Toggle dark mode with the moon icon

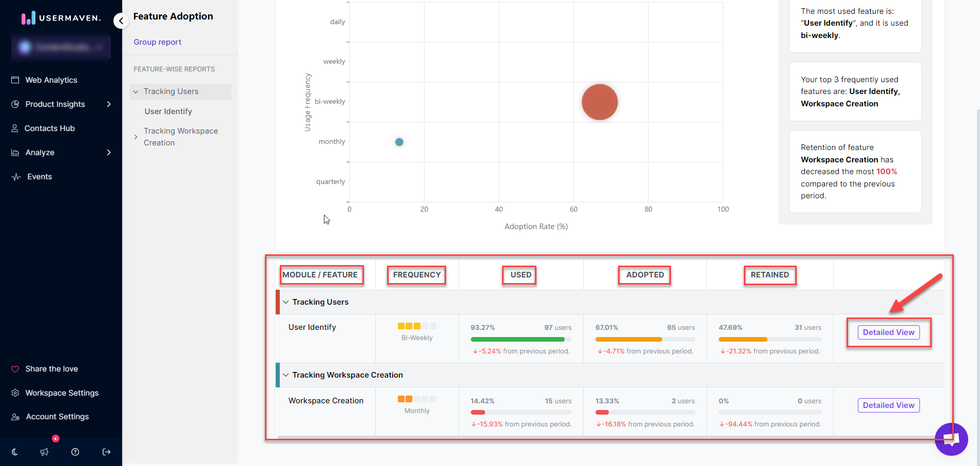coord(14,452)
